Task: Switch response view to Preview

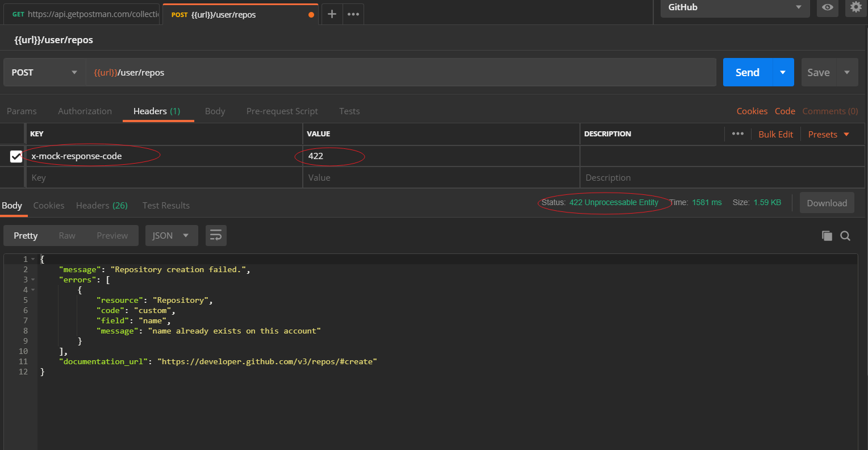Action: click(112, 235)
